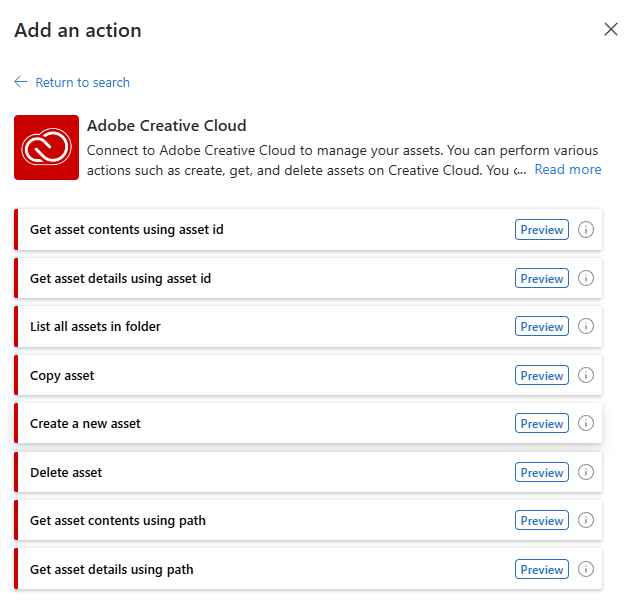The width and height of the screenshot is (630, 610).
Task: Click the Adobe Creative Cloud logo icon
Action: click(46, 147)
